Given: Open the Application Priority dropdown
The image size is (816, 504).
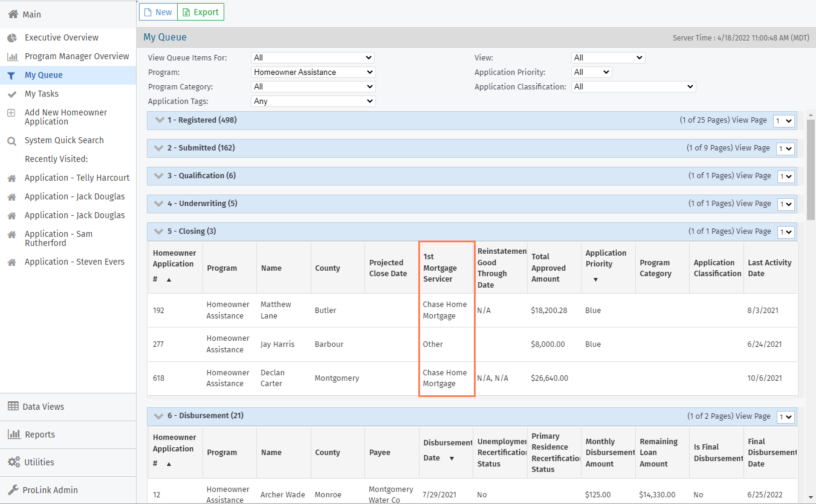Looking at the screenshot, I should click(591, 73).
